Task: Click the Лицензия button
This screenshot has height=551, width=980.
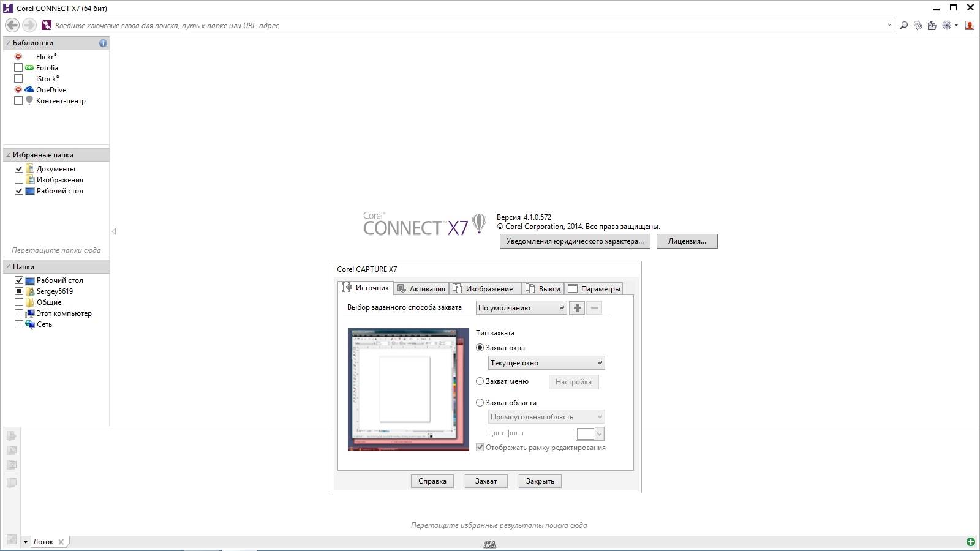Action: (687, 241)
